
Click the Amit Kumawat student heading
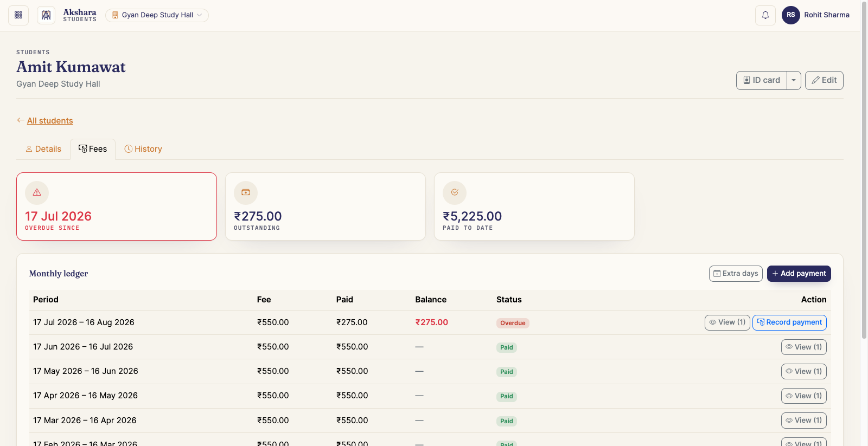(x=71, y=67)
